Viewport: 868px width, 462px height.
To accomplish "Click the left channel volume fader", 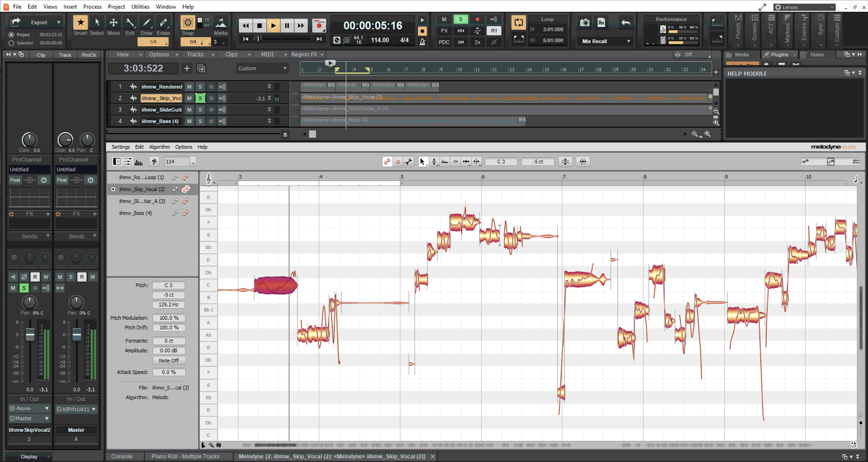I will [30, 335].
